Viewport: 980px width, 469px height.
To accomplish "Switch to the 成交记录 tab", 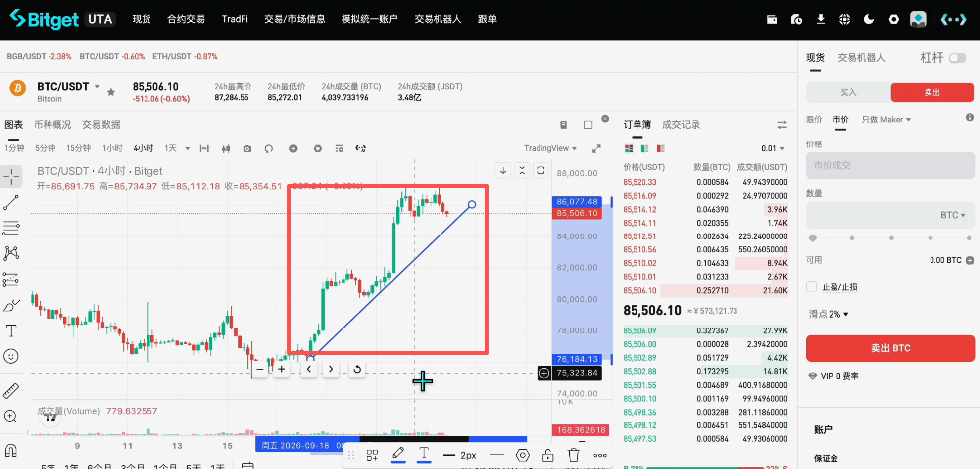I will 681,125.
